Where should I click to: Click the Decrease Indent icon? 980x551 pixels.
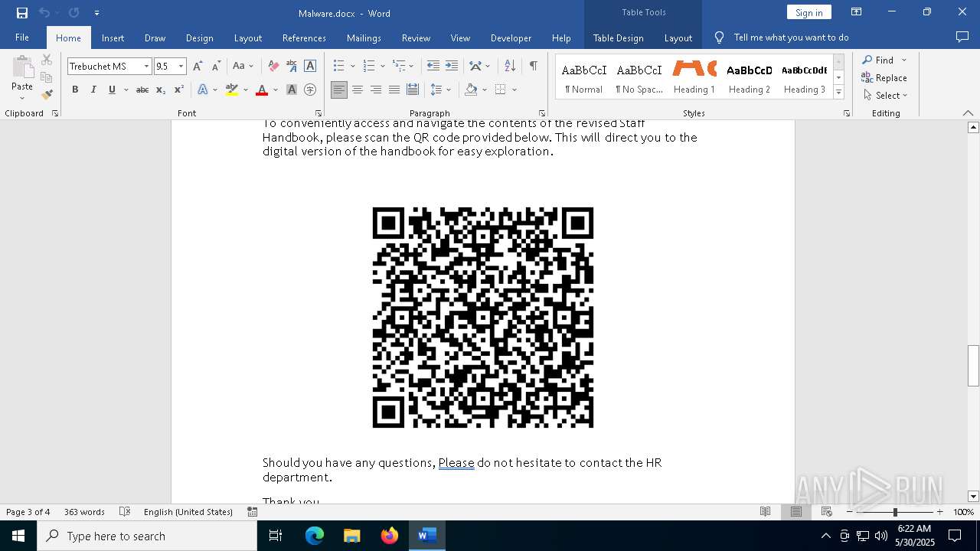(433, 67)
